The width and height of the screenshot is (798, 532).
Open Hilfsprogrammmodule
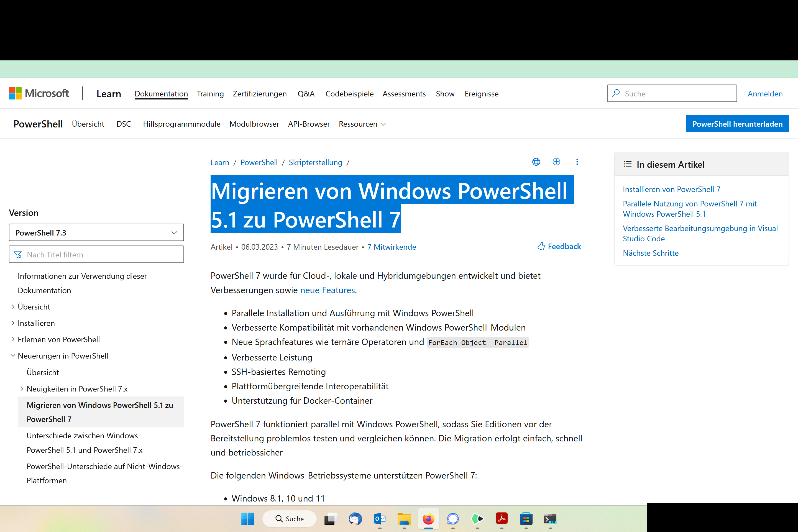(181, 124)
